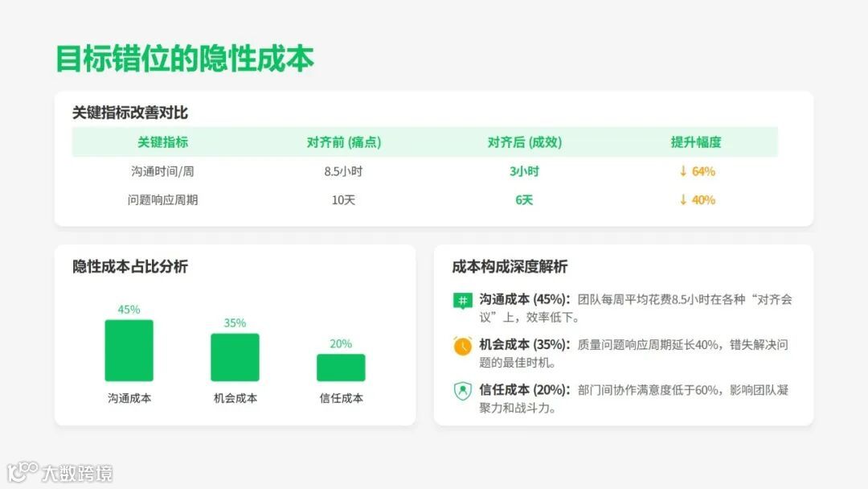This screenshot has height=489, width=868.
Task: Click the slide title 目标错位的隐性成本
Action: tap(184, 58)
